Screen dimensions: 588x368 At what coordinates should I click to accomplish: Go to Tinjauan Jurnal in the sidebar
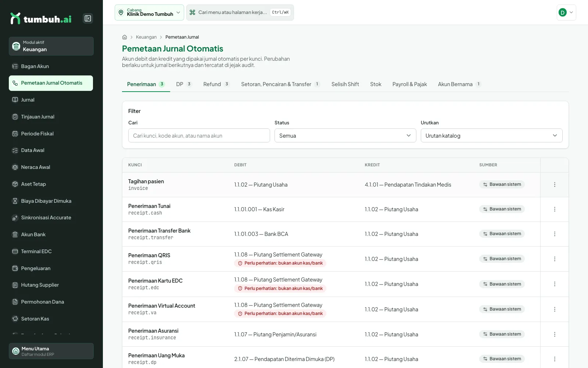tap(51, 117)
